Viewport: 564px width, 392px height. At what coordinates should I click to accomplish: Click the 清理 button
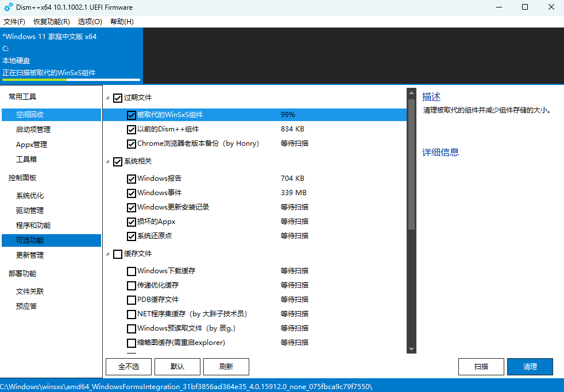[530, 367]
